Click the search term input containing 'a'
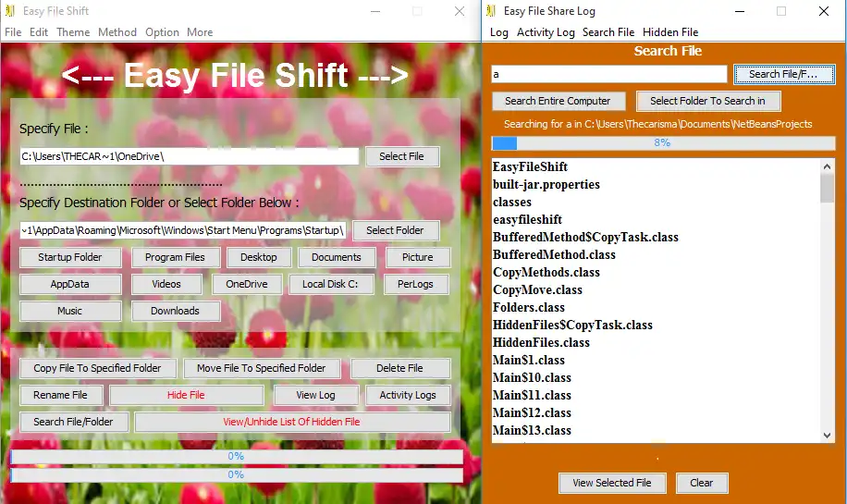The image size is (847, 504). (x=608, y=74)
